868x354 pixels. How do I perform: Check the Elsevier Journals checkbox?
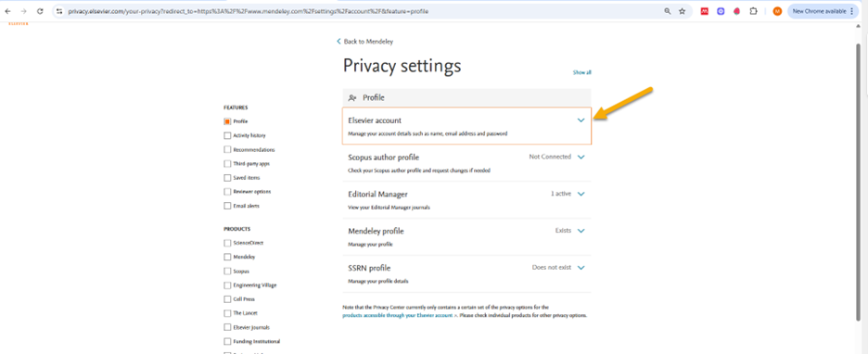point(227,327)
